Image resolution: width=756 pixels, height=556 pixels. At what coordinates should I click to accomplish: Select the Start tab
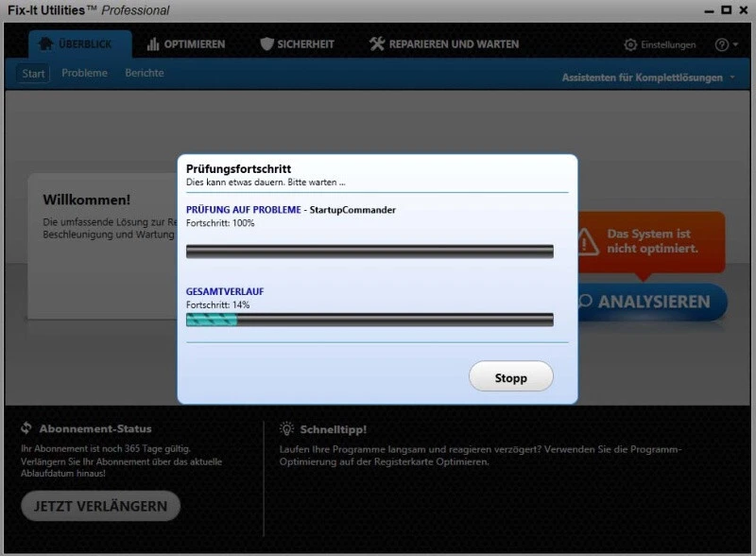(32, 72)
